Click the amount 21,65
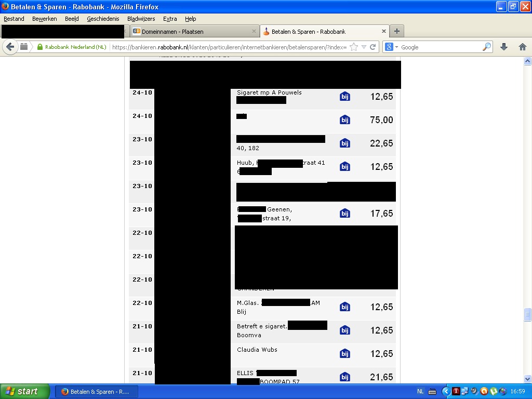532x399 pixels. (381, 377)
